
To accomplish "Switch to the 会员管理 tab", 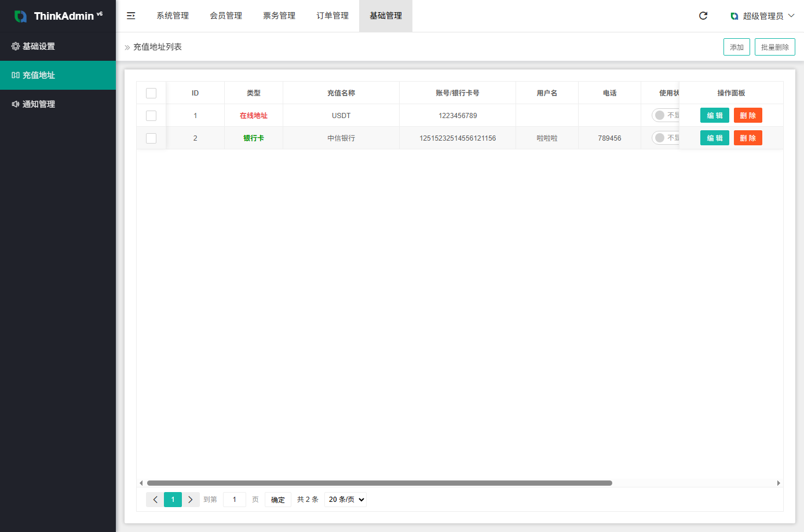I will click(226, 16).
